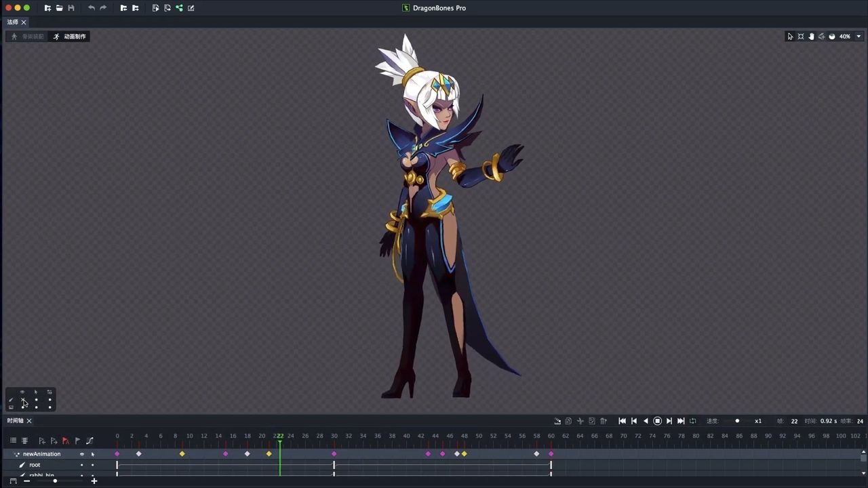The image size is (868, 488).
Task: Click the x1 speed label
Action: (758, 421)
